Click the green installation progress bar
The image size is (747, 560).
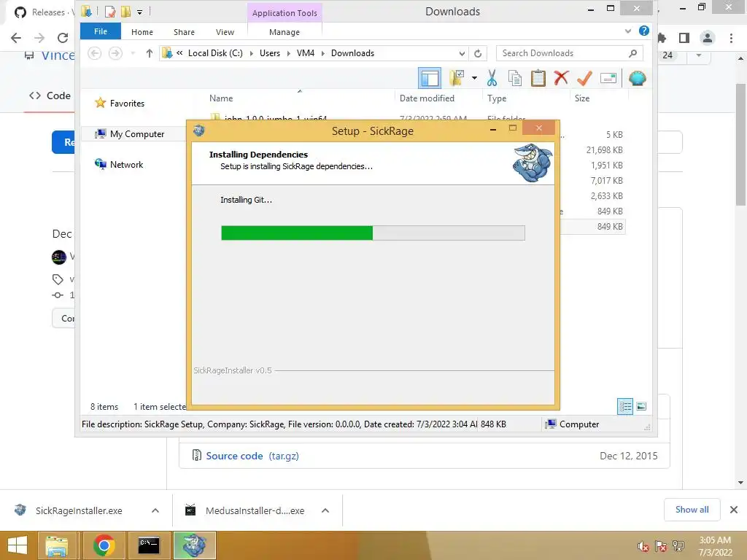coord(373,233)
